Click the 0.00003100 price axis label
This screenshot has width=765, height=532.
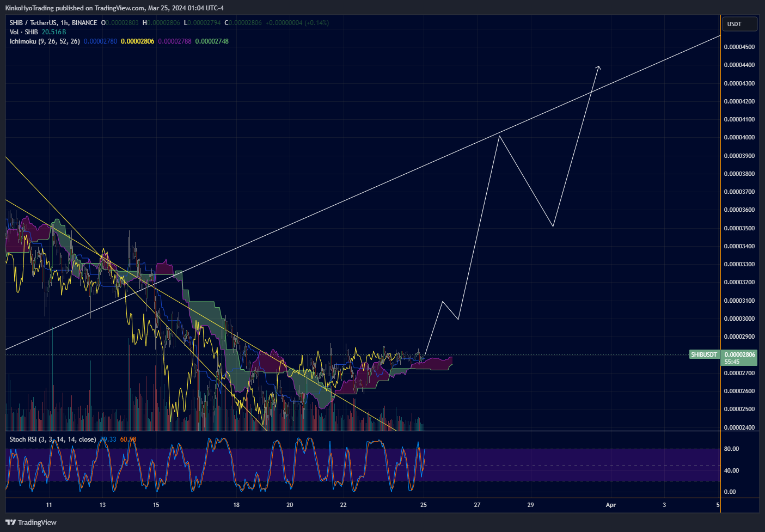(739, 301)
